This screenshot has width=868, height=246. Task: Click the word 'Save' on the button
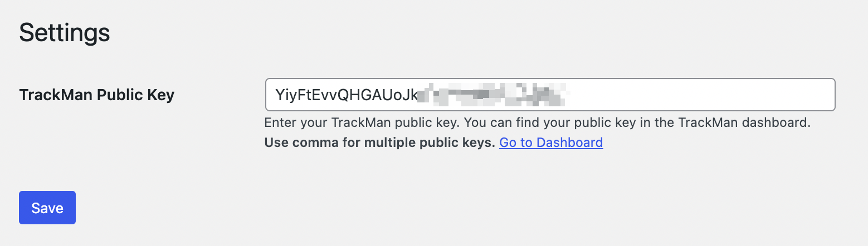47,208
